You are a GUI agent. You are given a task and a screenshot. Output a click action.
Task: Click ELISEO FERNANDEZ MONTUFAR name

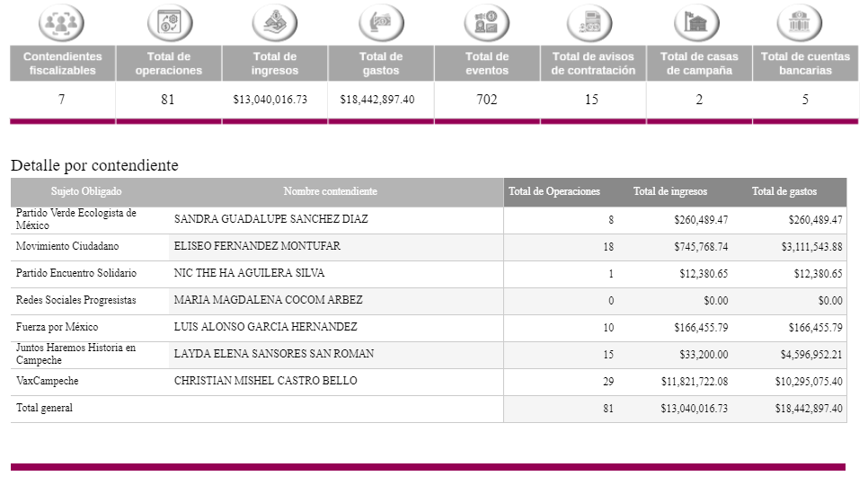click(257, 246)
